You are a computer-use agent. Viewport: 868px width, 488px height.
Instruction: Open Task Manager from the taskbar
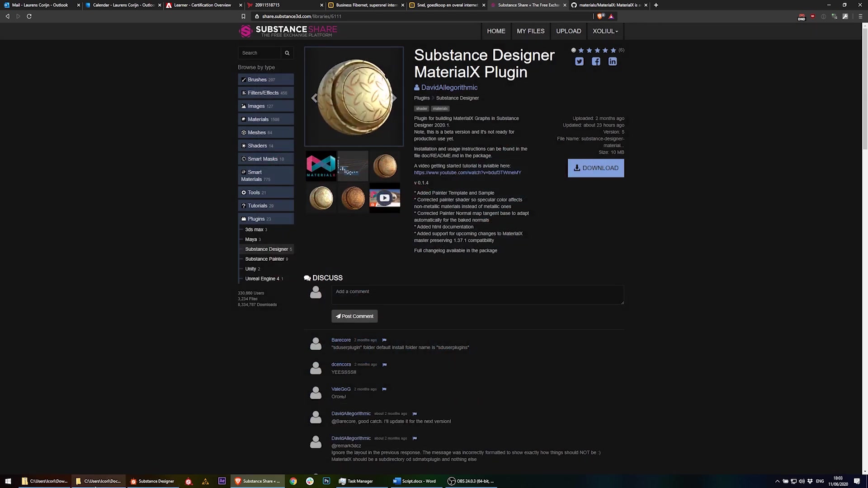(x=356, y=481)
